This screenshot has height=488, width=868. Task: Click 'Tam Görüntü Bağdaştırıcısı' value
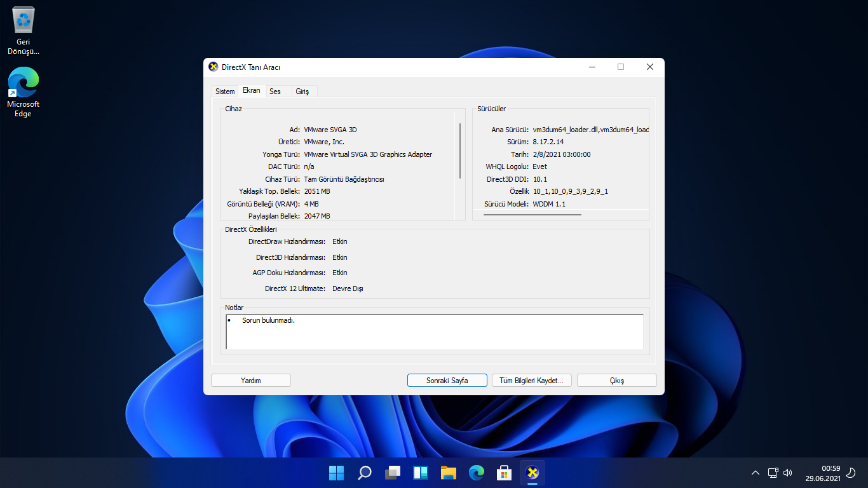(344, 179)
